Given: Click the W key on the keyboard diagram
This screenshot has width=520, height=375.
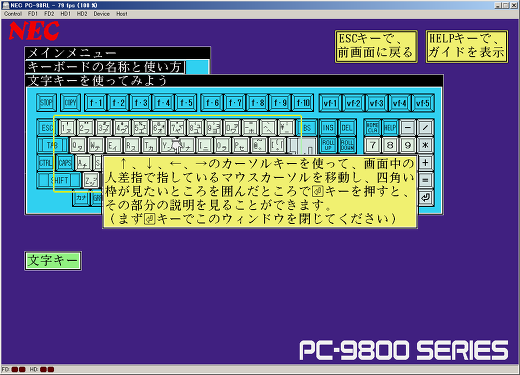Looking at the screenshot, I should pos(96,145).
